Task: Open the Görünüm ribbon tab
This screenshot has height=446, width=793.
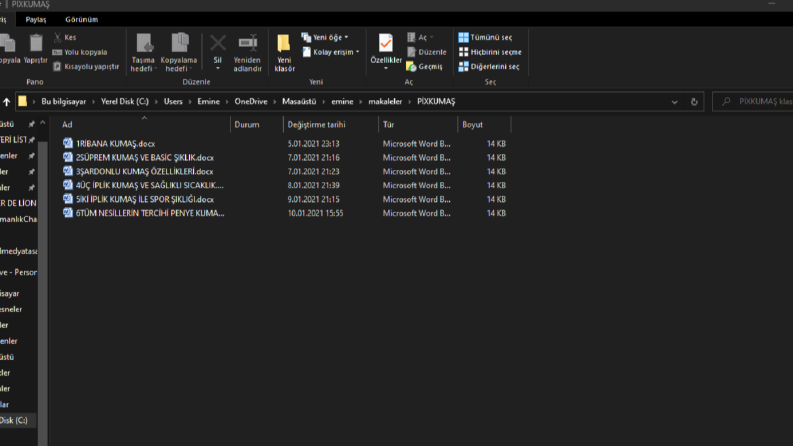Action: click(81, 19)
